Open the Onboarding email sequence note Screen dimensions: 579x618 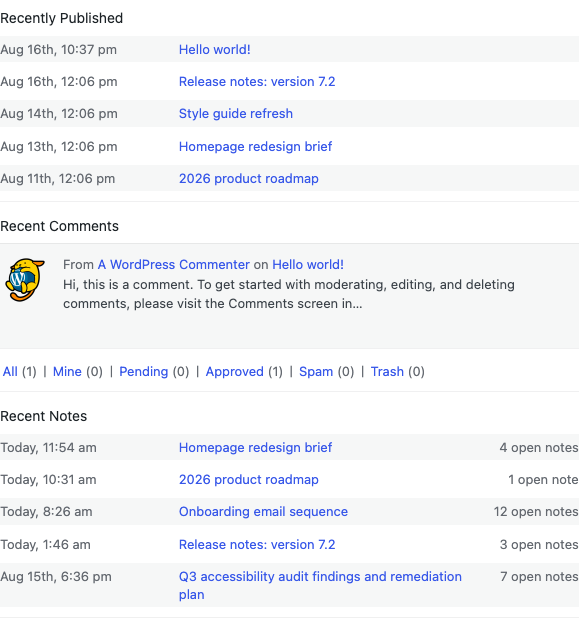coord(263,512)
